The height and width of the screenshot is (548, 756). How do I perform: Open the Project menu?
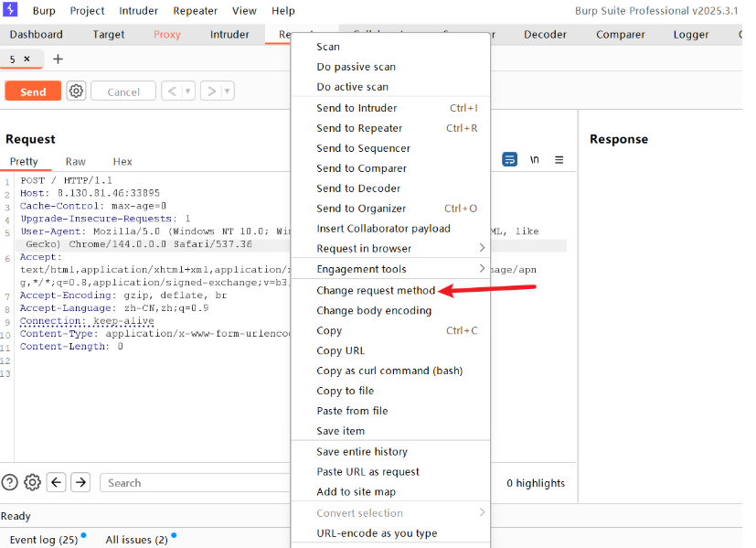(87, 11)
